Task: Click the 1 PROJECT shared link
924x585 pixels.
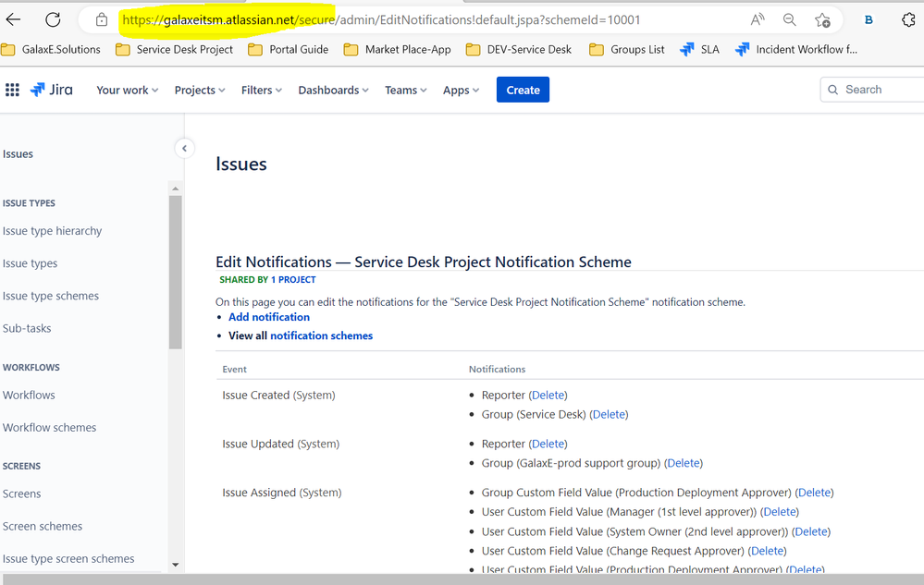Action: pos(293,279)
